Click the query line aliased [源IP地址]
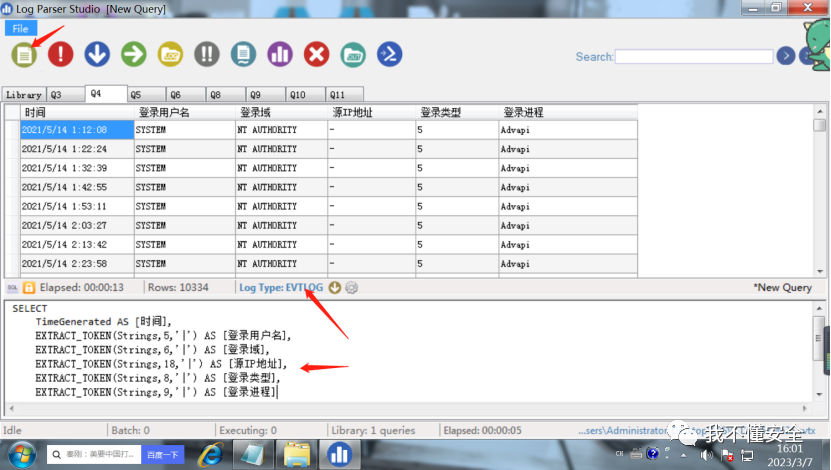Viewport: 831px width, 470px height. coord(161,364)
